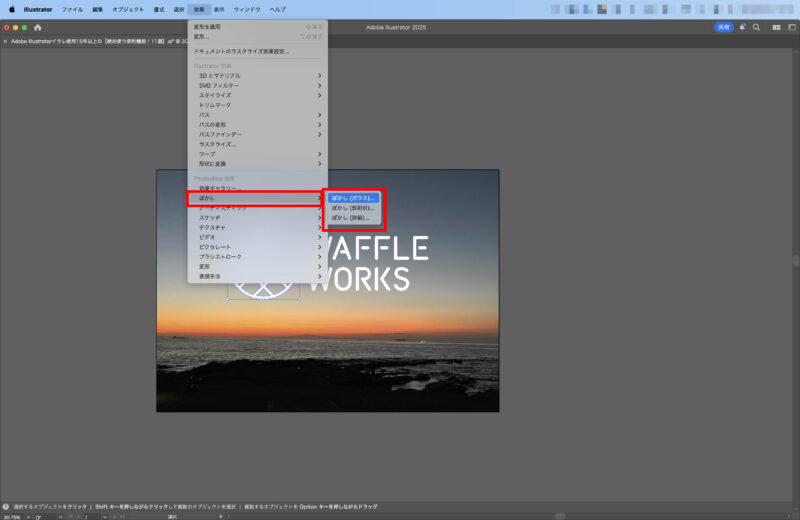Click the help icon in the status bar
Viewport: 800px width, 520px height.
[6, 507]
